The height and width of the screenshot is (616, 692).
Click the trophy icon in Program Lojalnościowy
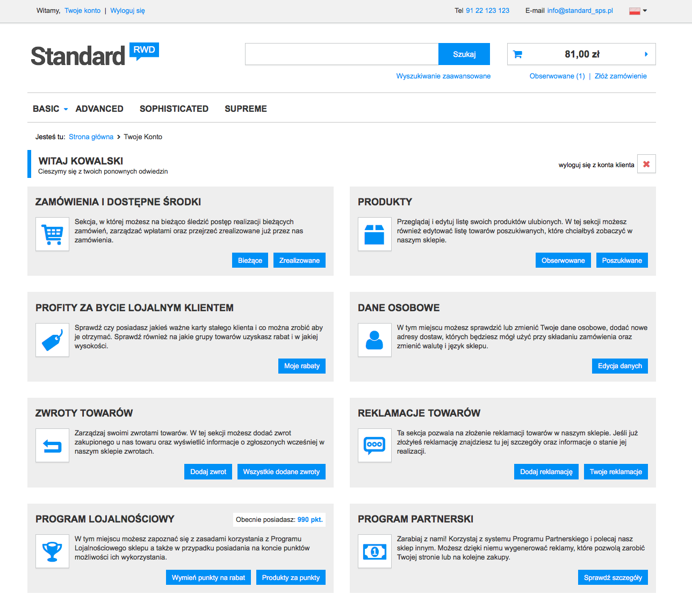pyautogui.click(x=52, y=551)
